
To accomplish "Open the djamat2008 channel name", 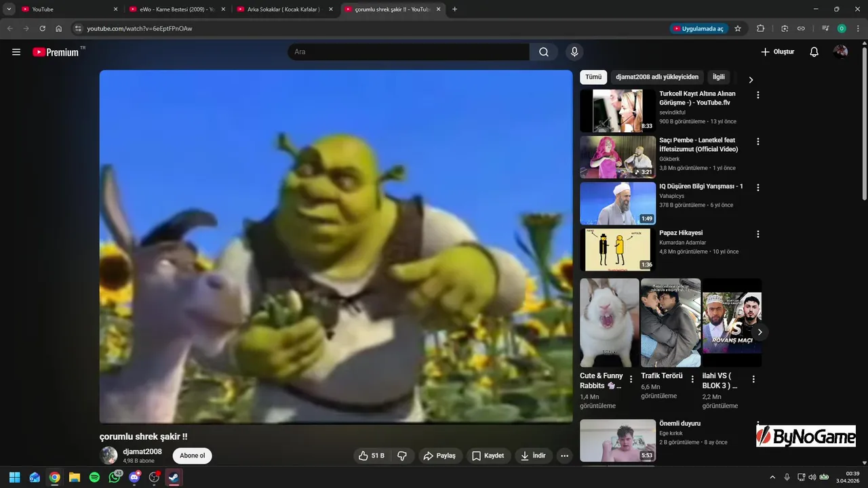I will coord(142,451).
